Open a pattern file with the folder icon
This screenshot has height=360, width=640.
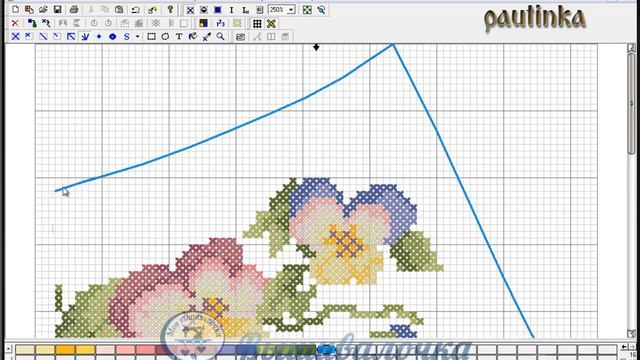(43, 9)
